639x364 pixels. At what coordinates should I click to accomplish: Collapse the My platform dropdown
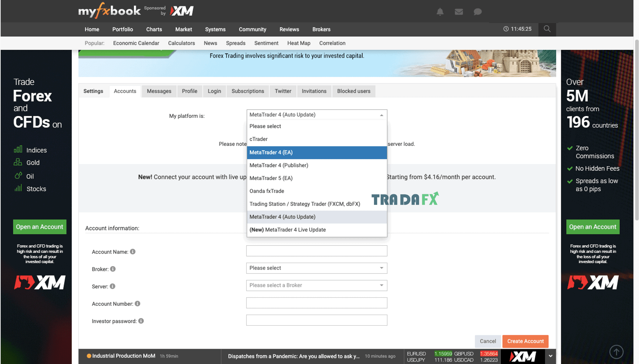tap(316, 115)
